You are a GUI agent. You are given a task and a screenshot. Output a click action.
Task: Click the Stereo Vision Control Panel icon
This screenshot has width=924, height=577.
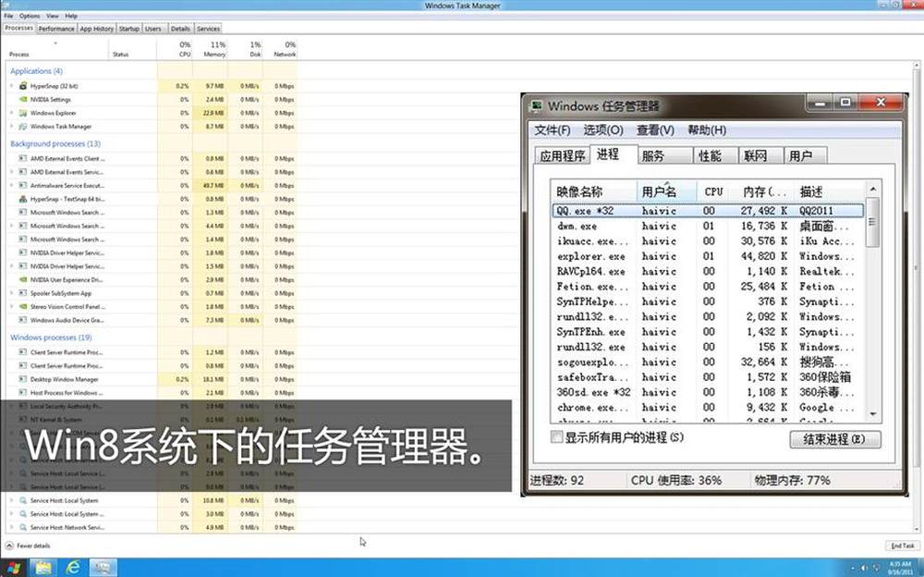coord(23,307)
